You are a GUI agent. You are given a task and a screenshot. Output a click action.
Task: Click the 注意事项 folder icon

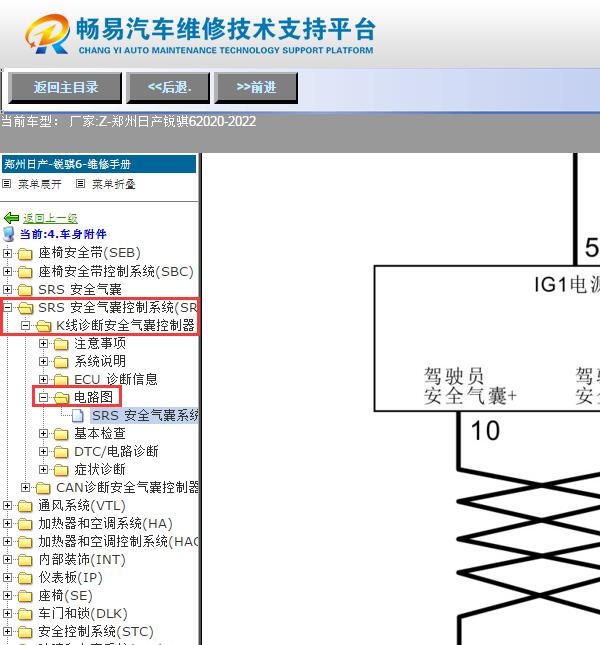pos(61,344)
